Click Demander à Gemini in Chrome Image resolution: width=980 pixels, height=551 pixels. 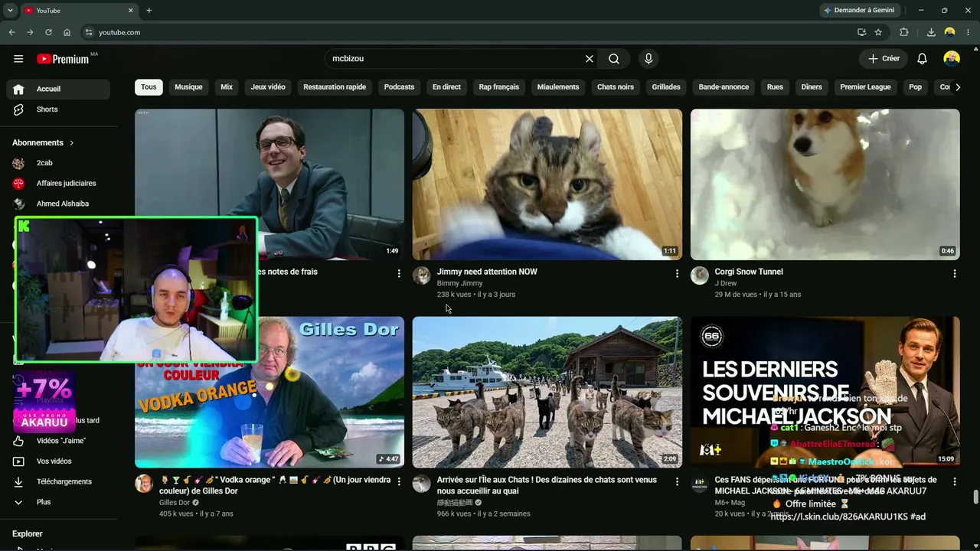pyautogui.click(x=859, y=10)
